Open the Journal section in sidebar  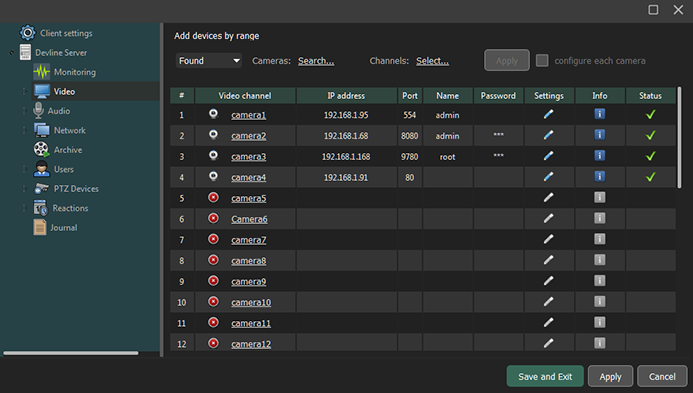pos(63,228)
